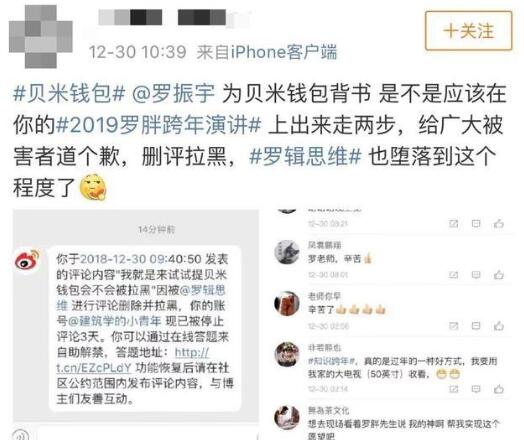The image size is (524, 440).
Task: Like the 50英寸 TV comment
Action: 499,389
